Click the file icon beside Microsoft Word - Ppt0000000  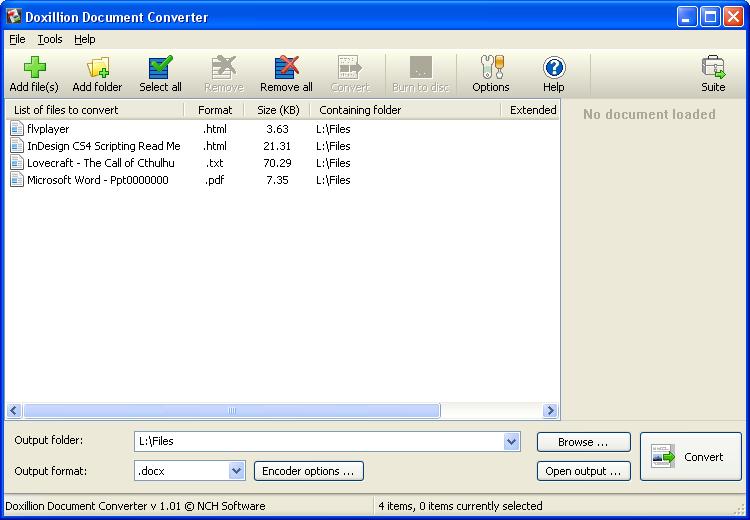tap(17, 180)
